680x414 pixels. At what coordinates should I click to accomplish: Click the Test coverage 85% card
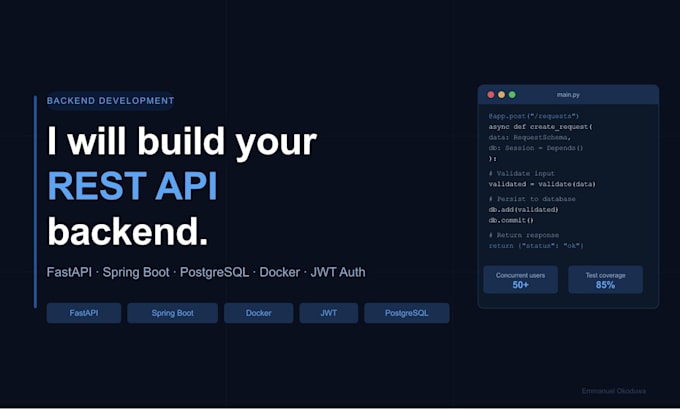605,280
